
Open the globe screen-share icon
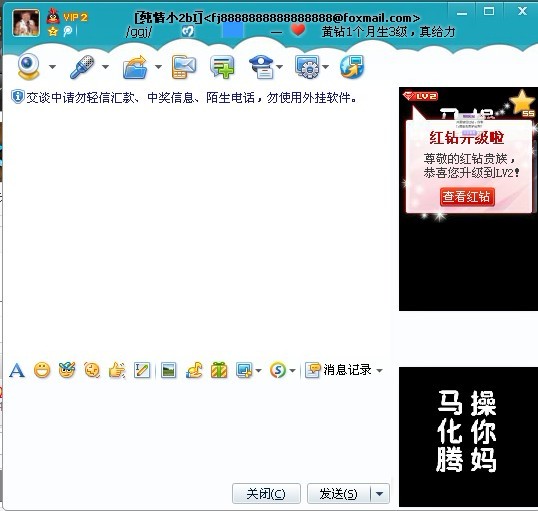(x=352, y=67)
